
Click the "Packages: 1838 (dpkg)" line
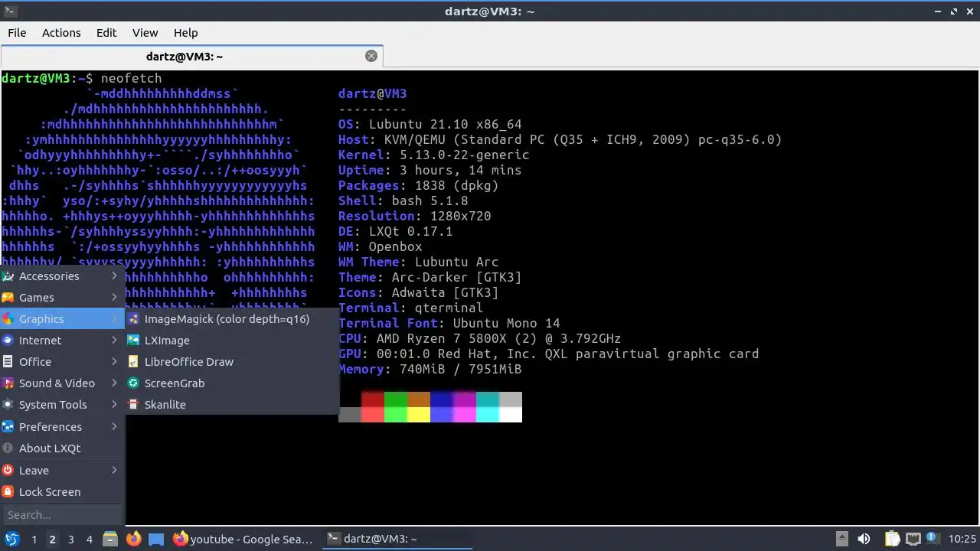pos(419,185)
